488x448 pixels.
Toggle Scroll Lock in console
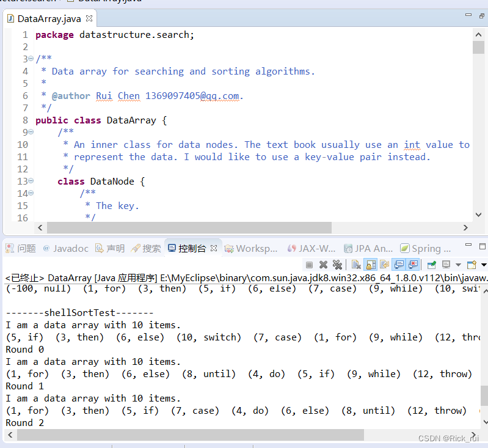tap(371, 265)
